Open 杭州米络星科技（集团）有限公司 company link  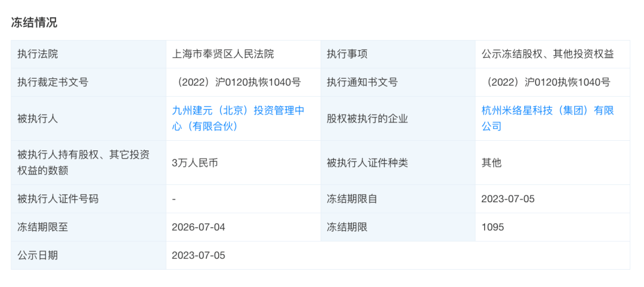(x=547, y=118)
